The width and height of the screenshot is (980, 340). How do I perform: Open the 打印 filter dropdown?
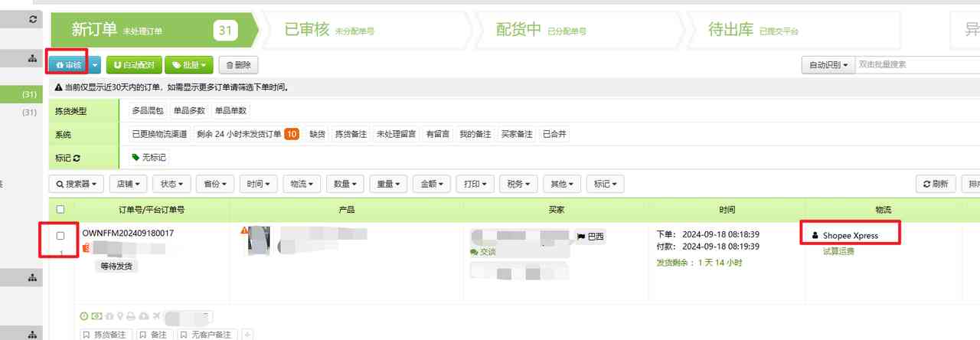tap(475, 184)
